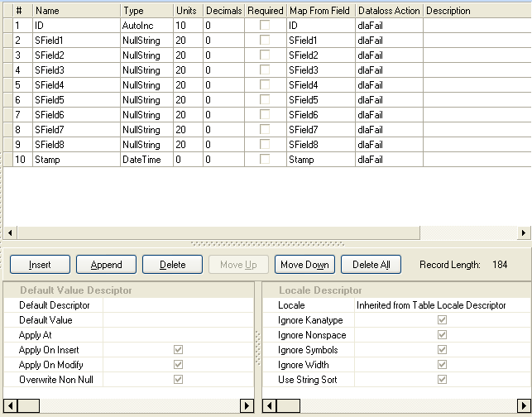Click the Type cell of SField5
The width and height of the screenshot is (532, 417).
(x=146, y=100)
